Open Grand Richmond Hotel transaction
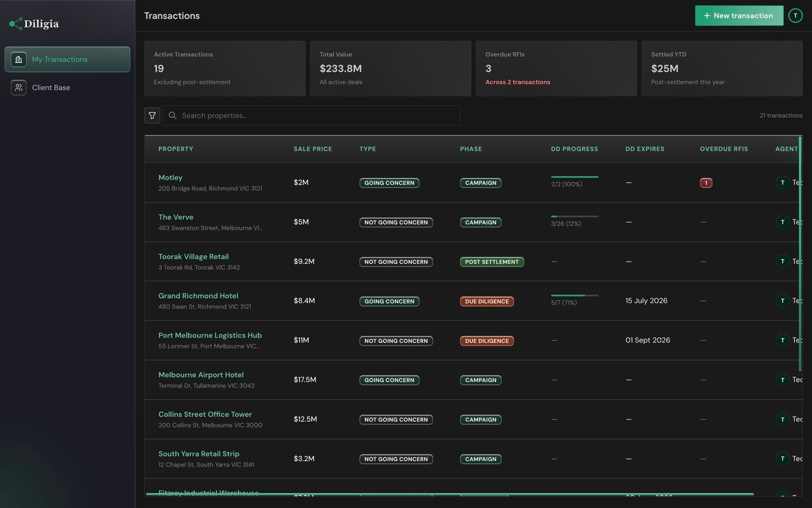812x508 pixels. (198, 296)
